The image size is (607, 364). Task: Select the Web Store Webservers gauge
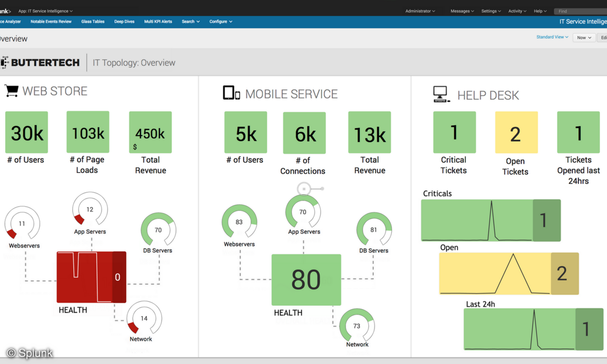[22, 223]
